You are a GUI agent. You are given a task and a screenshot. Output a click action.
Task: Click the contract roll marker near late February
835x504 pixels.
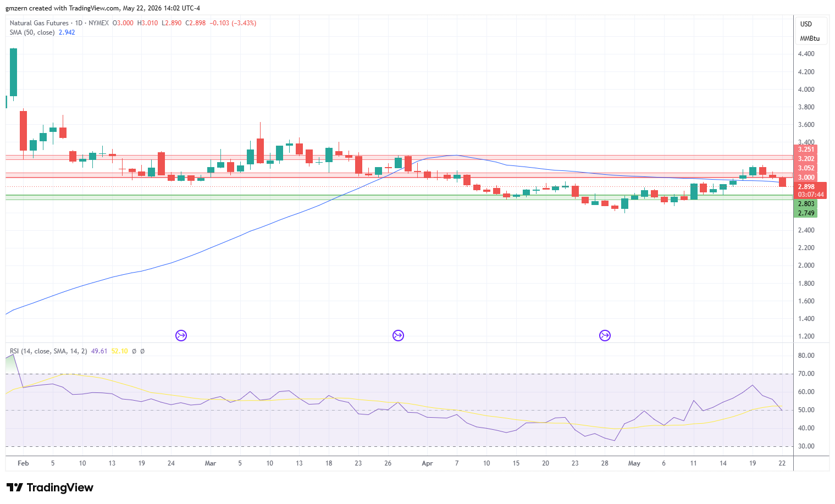coord(181,335)
